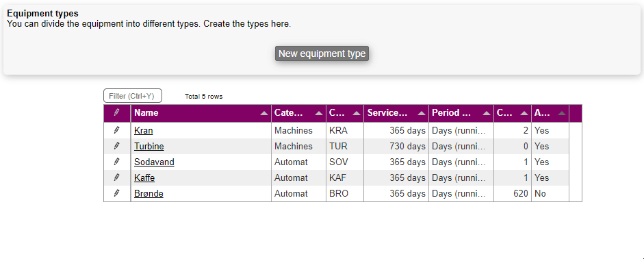This screenshot has height=259, width=644.
Task: Focus the Filter (Ctrl+Y) field
Action: click(133, 96)
